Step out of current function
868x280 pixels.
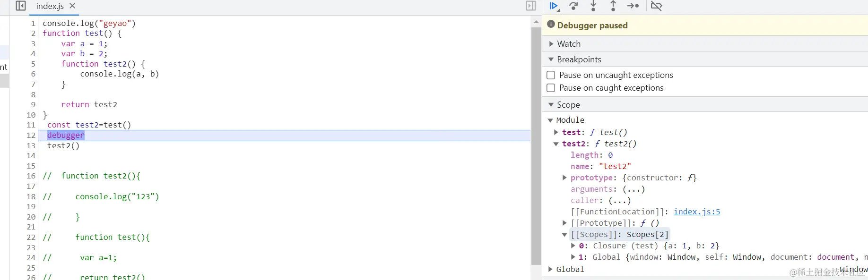(x=613, y=6)
